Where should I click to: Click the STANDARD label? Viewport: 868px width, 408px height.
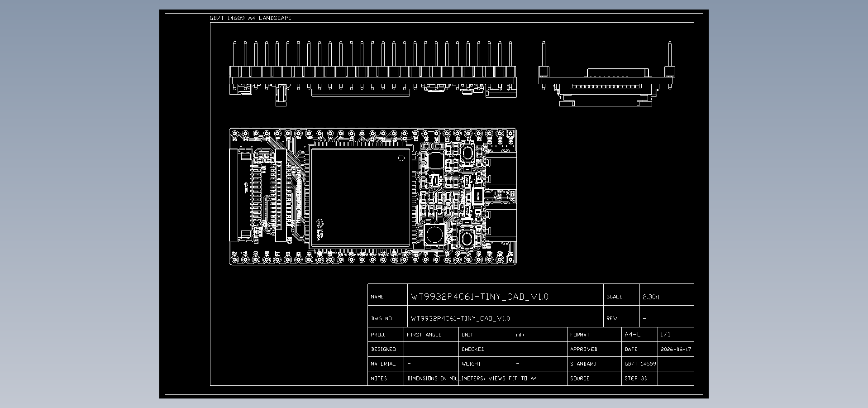click(x=583, y=364)
